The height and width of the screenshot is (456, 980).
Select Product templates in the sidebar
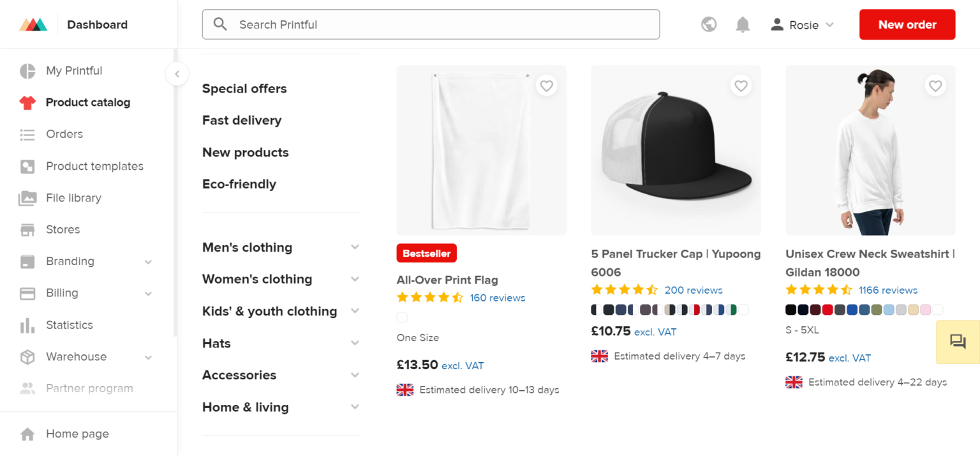pyautogui.click(x=94, y=166)
